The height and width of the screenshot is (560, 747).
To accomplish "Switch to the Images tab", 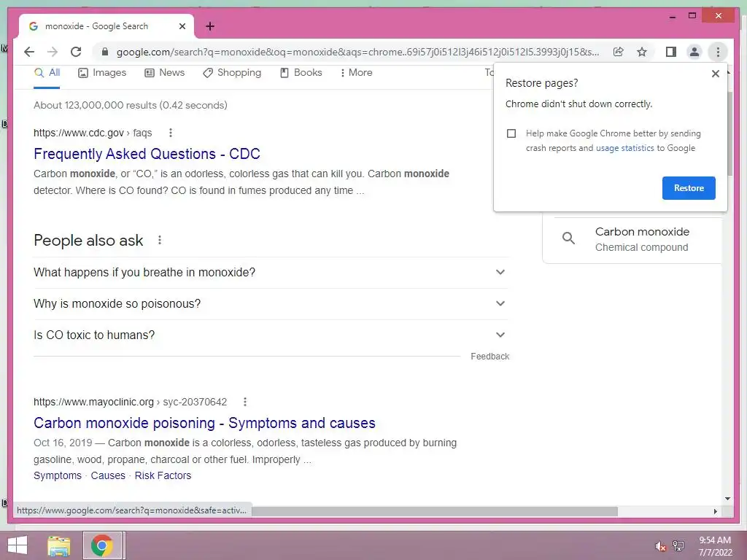I will [102, 72].
